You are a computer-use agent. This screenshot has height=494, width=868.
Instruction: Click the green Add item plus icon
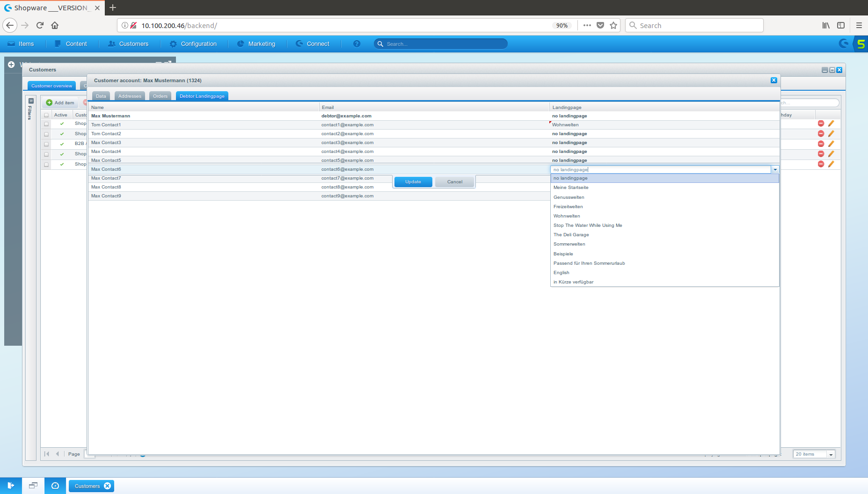click(x=49, y=102)
